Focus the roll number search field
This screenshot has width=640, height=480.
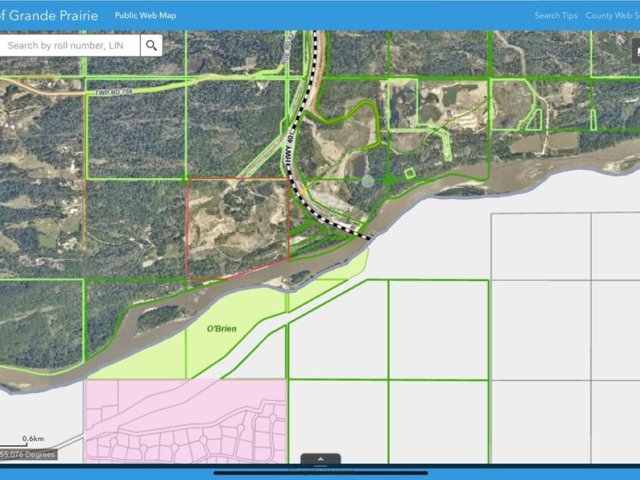(x=70, y=46)
